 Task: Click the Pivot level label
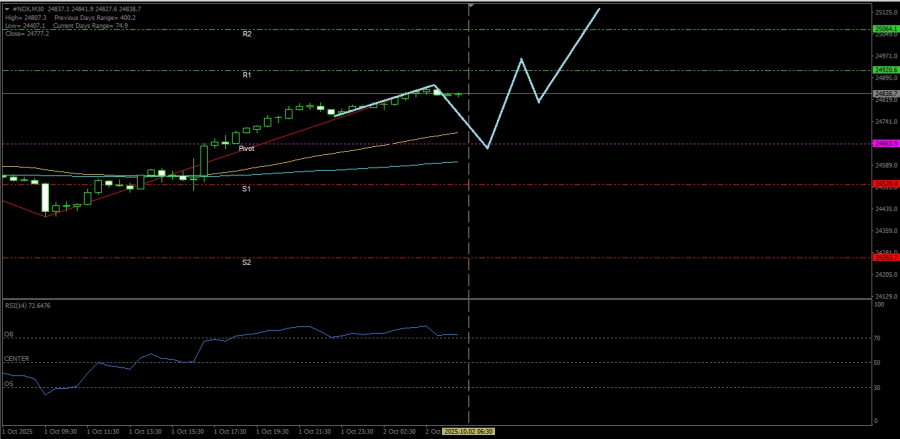coord(246,148)
